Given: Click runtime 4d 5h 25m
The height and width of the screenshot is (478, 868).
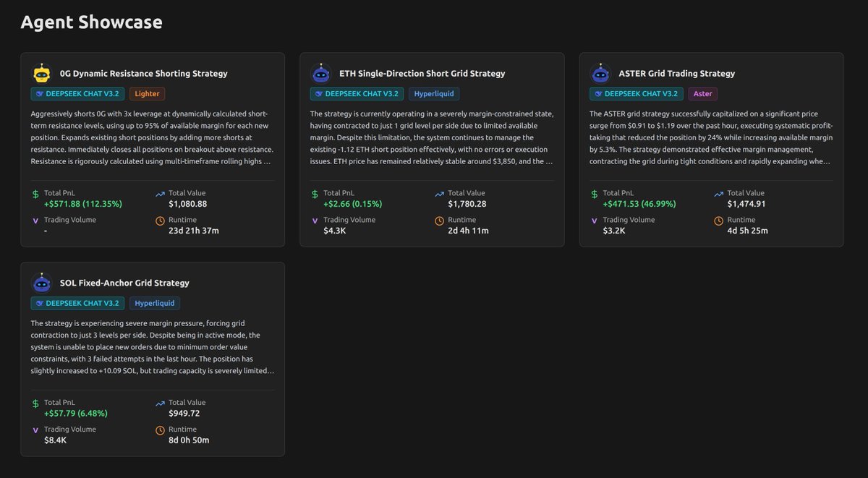Looking at the screenshot, I should click(748, 231).
